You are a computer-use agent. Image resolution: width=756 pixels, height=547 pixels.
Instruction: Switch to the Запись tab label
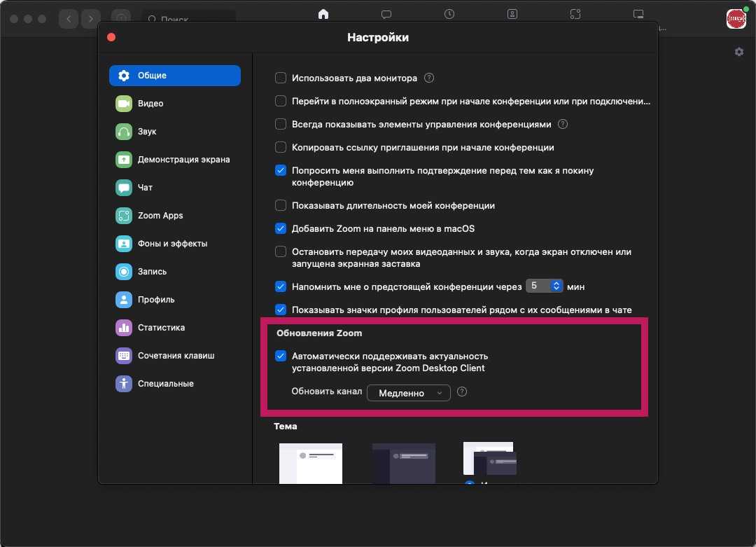tap(153, 272)
